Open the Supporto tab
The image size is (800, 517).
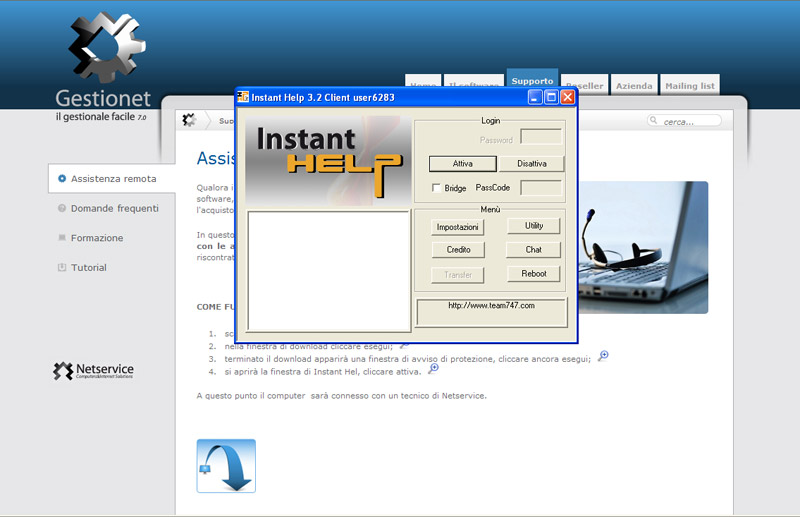tap(532, 81)
